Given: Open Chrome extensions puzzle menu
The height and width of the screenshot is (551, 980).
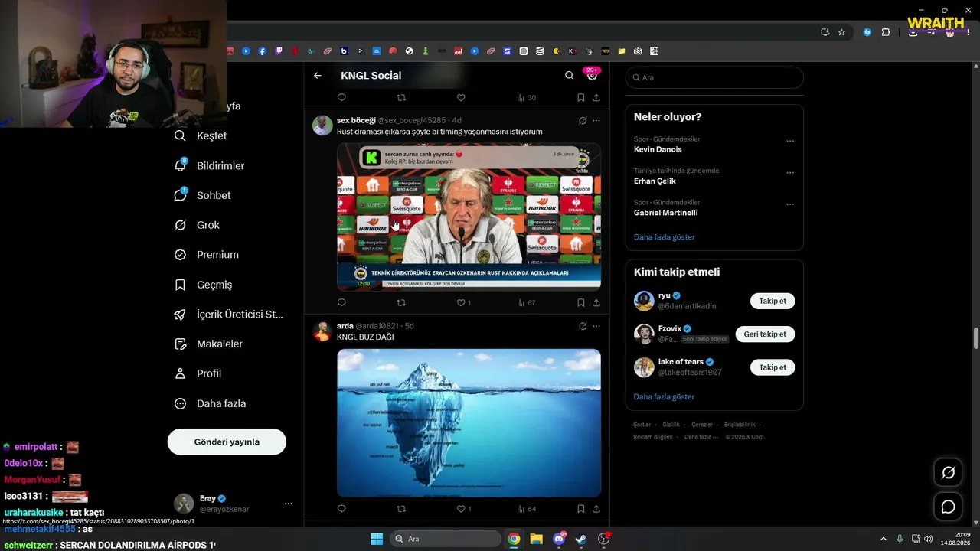Looking at the screenshot, I should [x=886, y=32].
